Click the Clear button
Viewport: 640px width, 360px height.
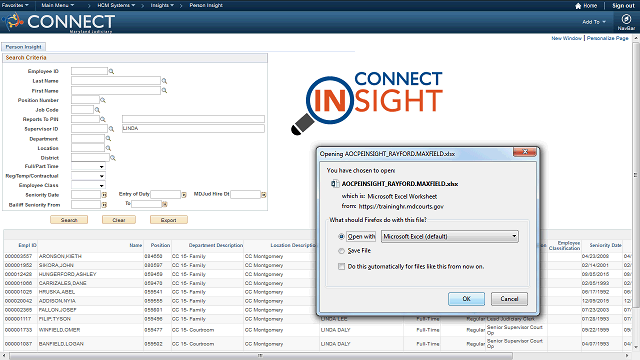click(119, 220)
